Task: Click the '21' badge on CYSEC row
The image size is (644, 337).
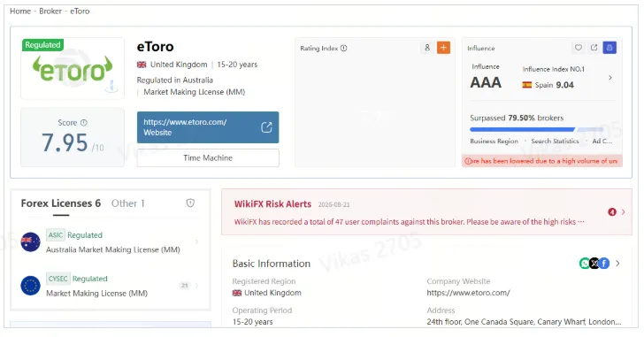Action: 184,286
